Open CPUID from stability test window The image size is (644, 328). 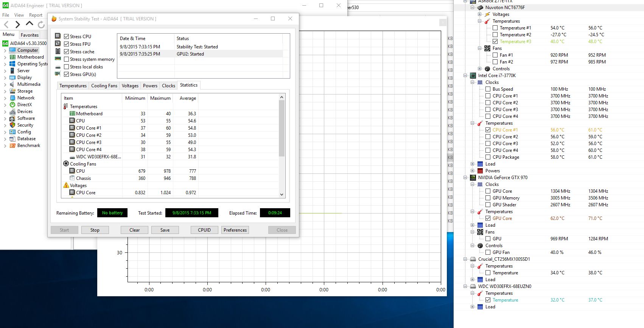coord(204,230)
